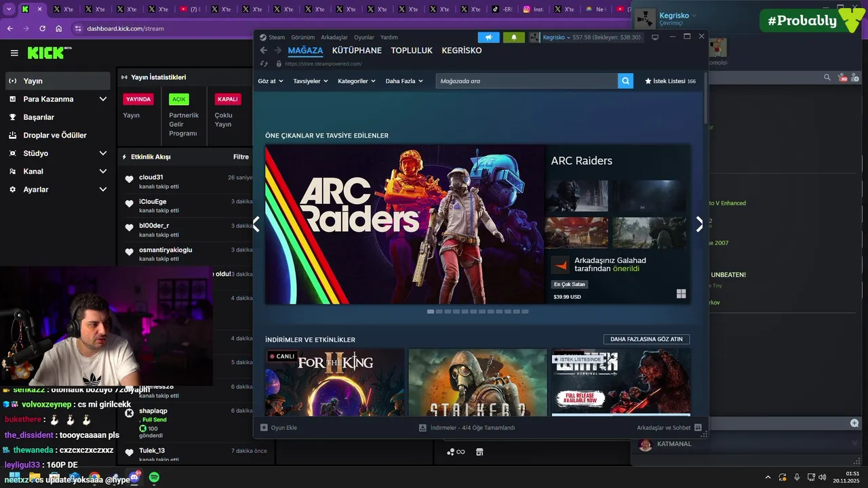Viewport: 868px width, 488px height.
Task: Click the Steam store vertical scrollbar
Action: pos(705,98)
